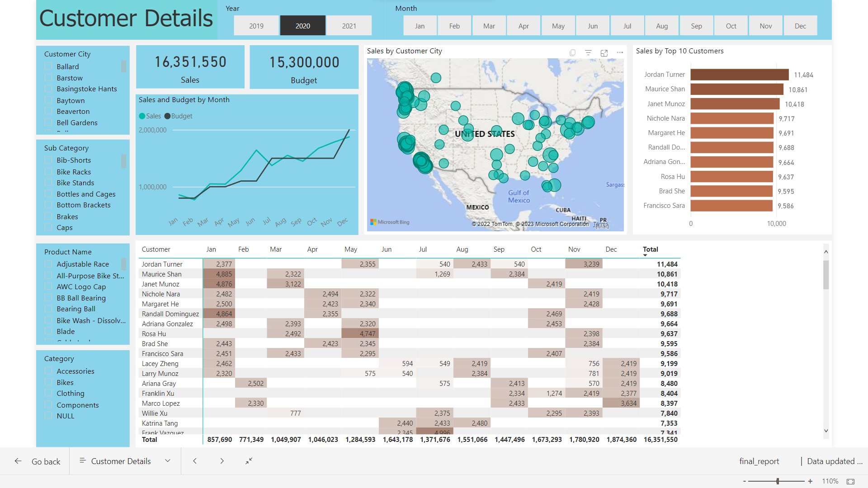Open the Terms link on the map
This screenshot has height=488, width=868.
coord(601,224)
